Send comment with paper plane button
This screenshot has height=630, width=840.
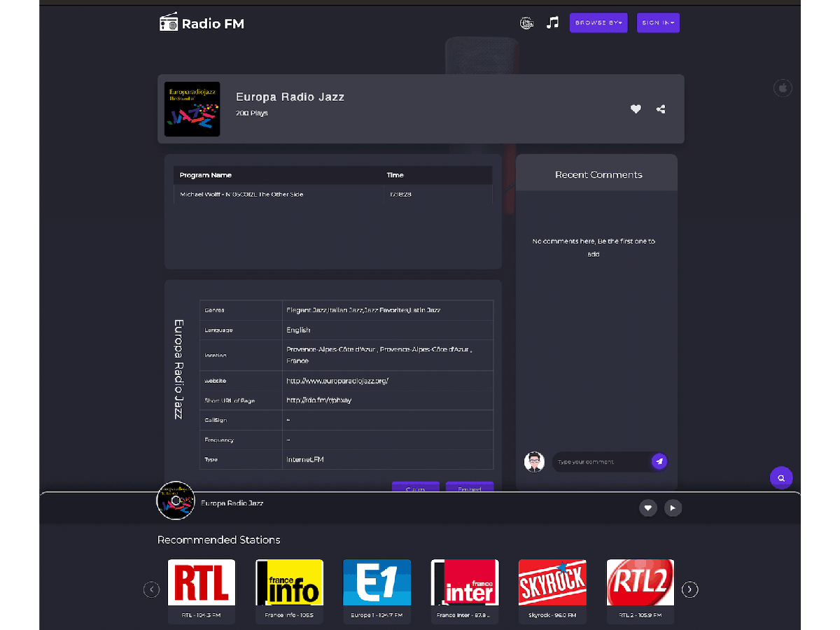pos(659,461)
